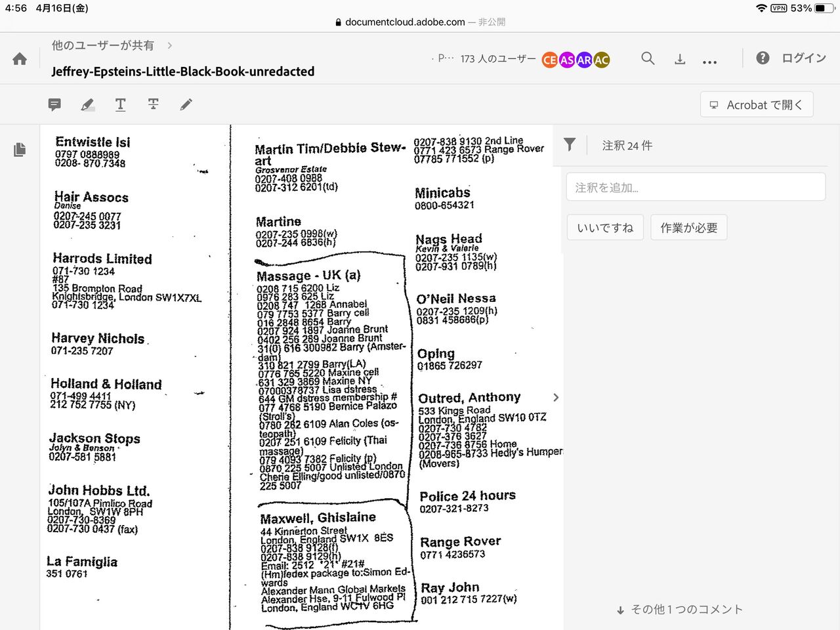Screen dimensions: 840x630
Task: Collapse the comments panel with the arrow
Action: pos(556,397)
